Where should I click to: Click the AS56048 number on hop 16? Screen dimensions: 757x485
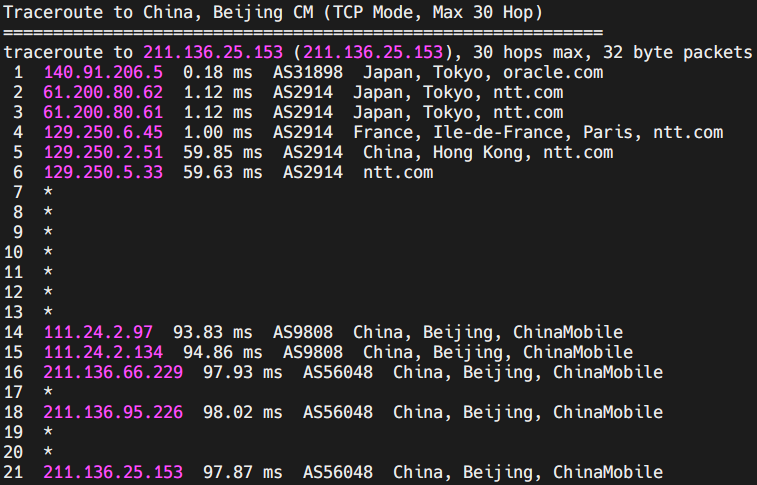(338, 372)
